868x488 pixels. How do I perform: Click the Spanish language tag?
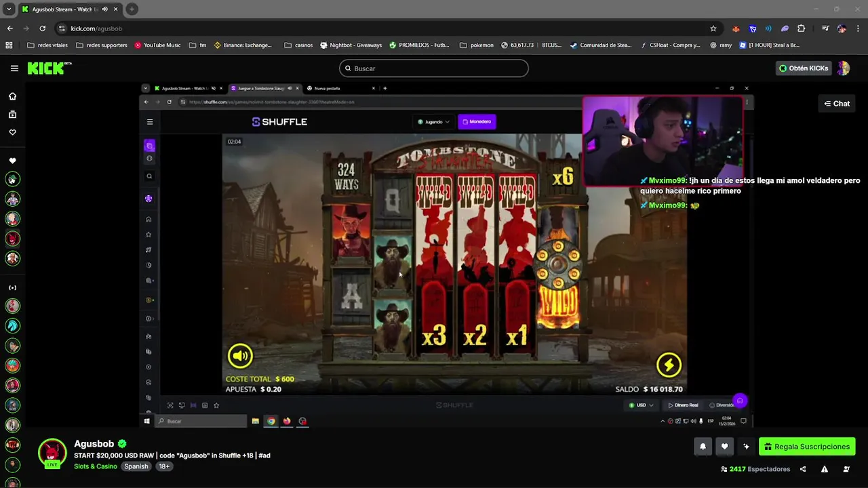coord(136,466)
